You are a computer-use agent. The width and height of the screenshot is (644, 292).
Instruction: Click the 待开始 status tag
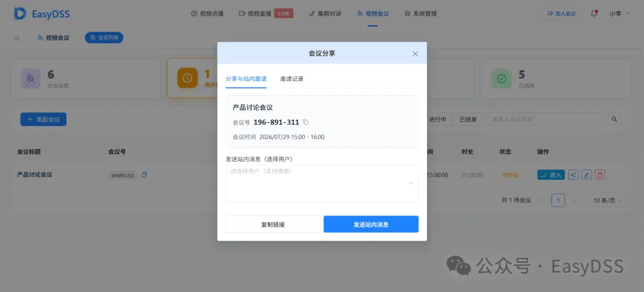pos(510,175)
